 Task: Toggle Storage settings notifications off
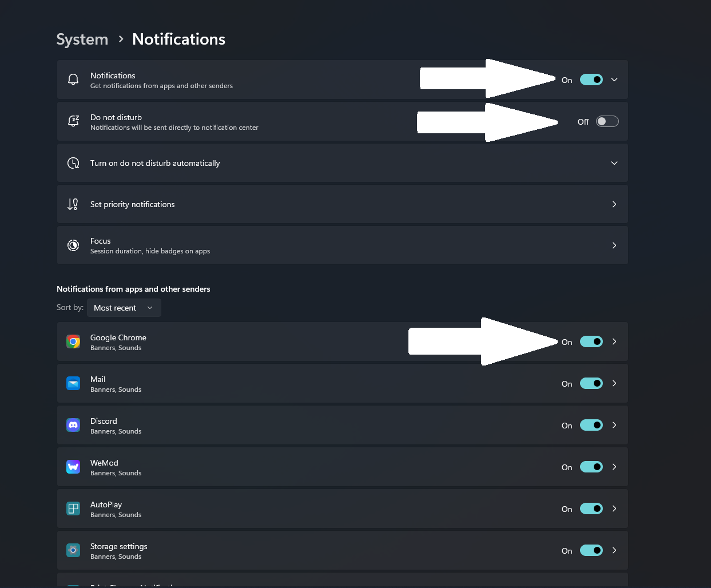pyautogui.click(x=591, y=550)
